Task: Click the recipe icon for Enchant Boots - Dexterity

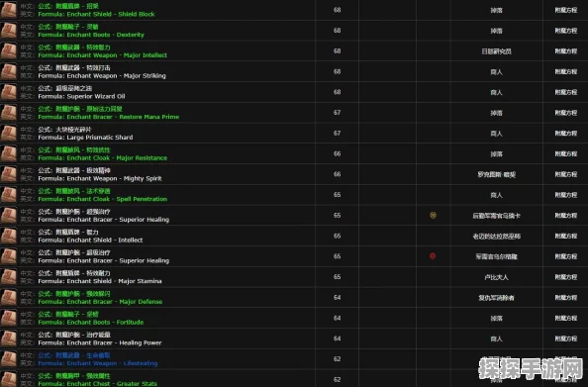Action: (9, 31)
